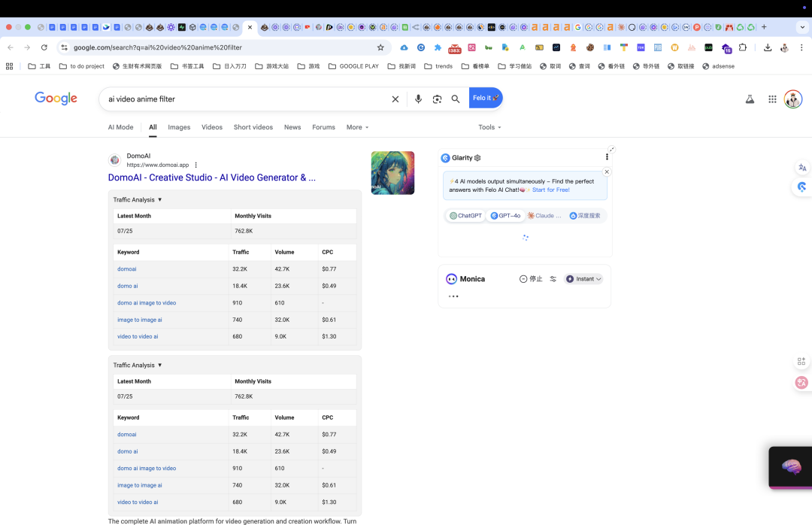This screenshot has height=525, width=812.
Task: Open the DomoAI anime thumbnail image
Action: pos(392,173)
